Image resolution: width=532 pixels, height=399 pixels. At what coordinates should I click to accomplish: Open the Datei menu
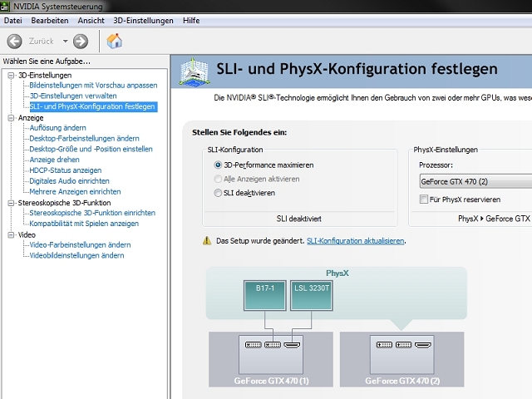point(13,21)
